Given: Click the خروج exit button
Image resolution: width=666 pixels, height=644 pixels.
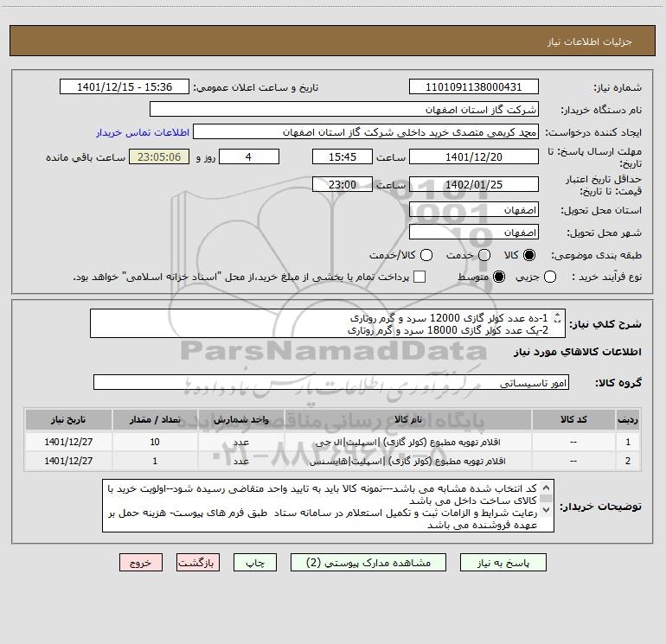Looking at the screenshot, I should click(141, 563).
